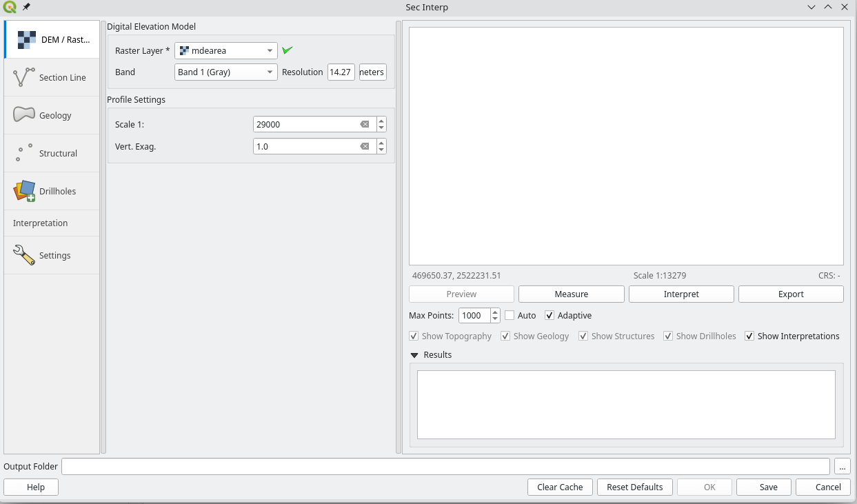This screenshot has width=857, height=504.
Task: Select the Geology polygon icon
Action: pyautogui.click(x=23, y=115)
